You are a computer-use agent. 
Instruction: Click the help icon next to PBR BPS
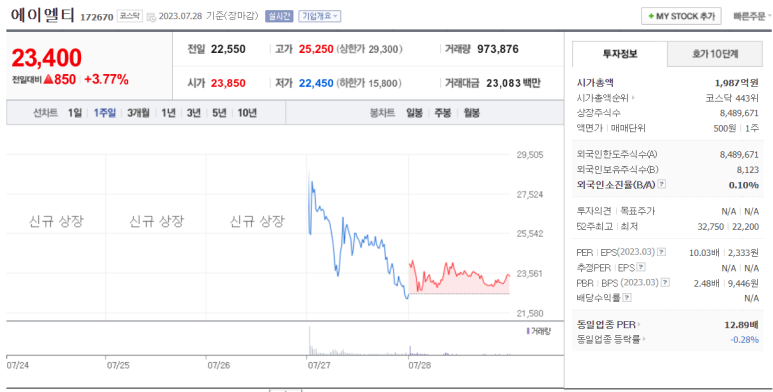(x=666, y=283)
